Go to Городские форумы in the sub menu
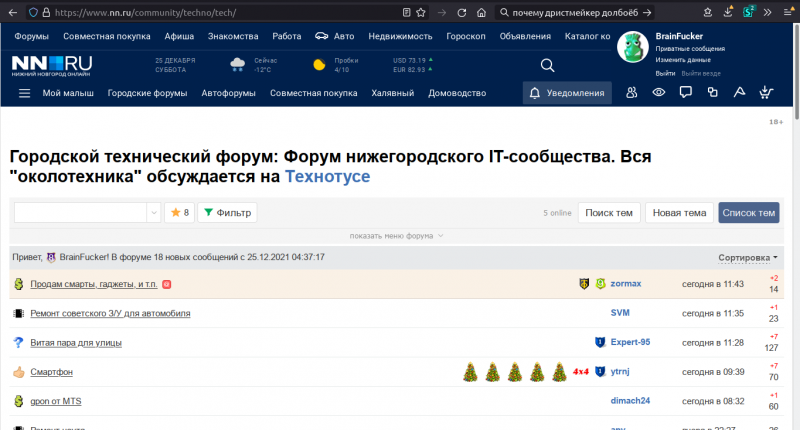 coord(147,93)
